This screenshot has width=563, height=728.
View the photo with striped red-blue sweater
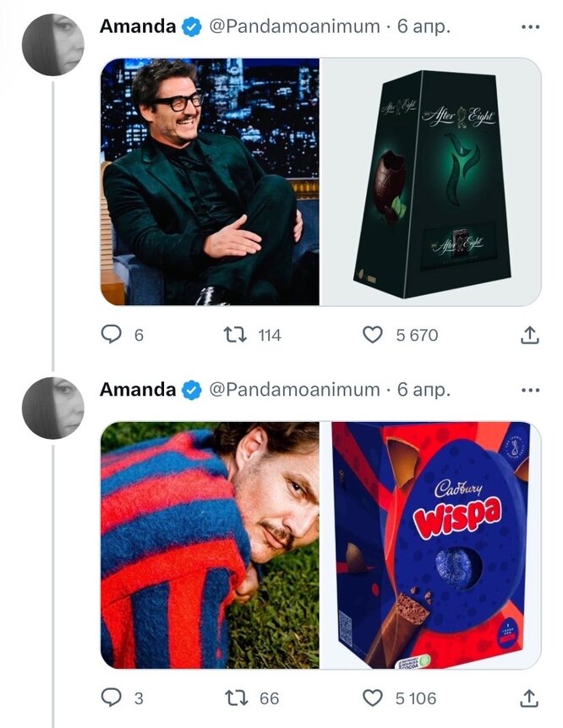click(210, 545)
